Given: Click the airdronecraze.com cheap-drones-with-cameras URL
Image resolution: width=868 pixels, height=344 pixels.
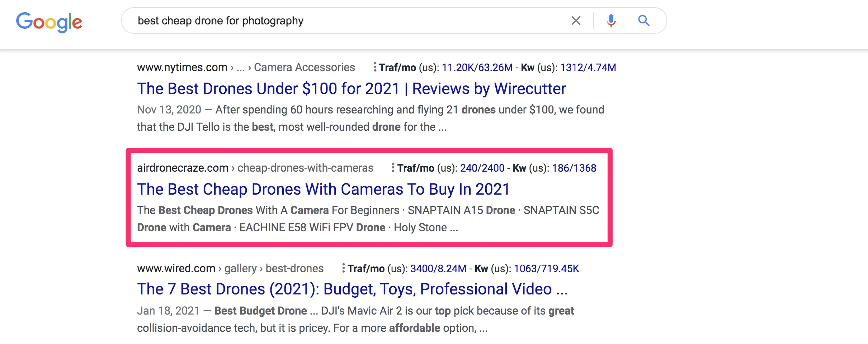Looking at the screenshot, I should point(255,168).
